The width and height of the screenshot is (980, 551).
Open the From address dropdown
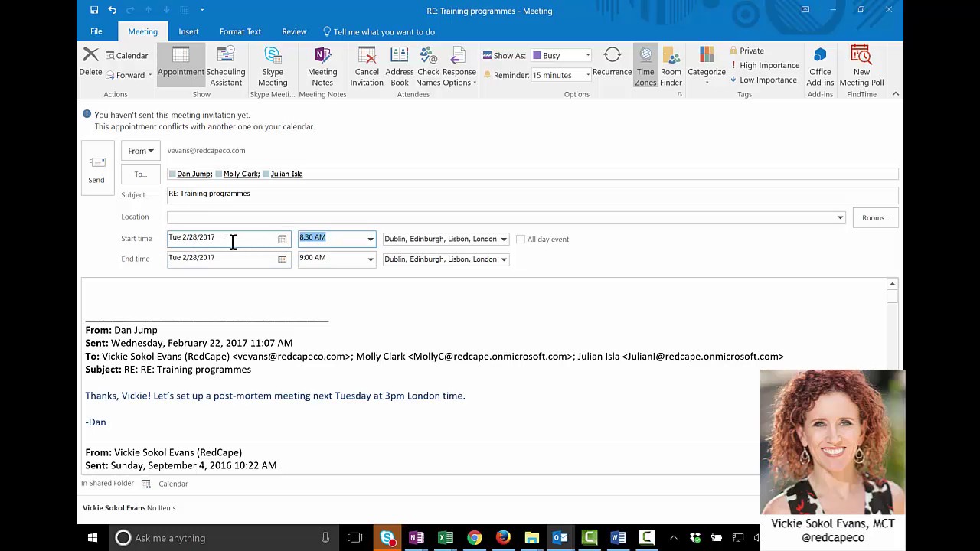(x=141, y=151)
